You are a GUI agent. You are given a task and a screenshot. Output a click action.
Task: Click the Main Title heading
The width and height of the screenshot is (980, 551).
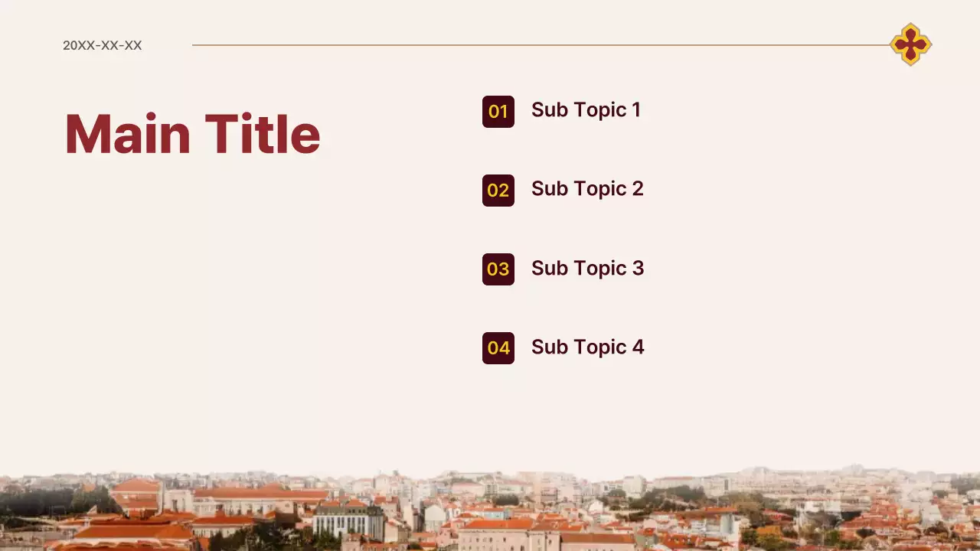click(x=192, y=135)
